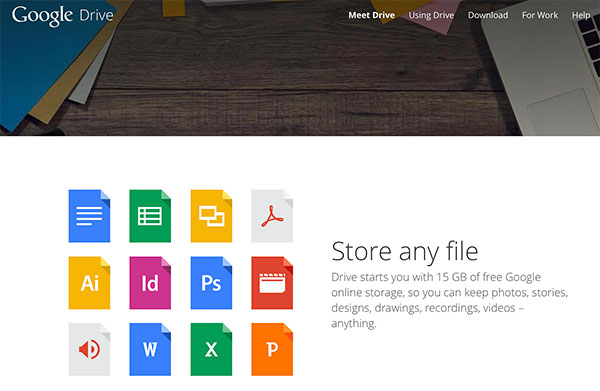Select the blue Google Docs file icon

(89, 216)
